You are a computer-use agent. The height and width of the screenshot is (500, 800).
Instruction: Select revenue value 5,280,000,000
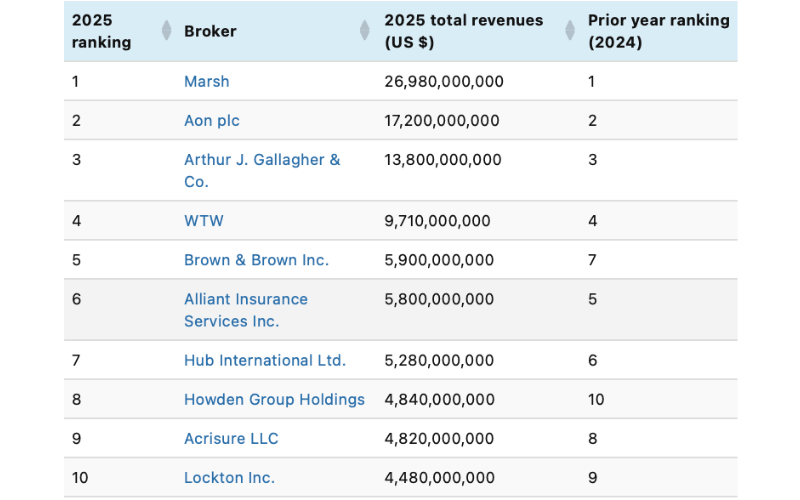(x=439, y=361)
